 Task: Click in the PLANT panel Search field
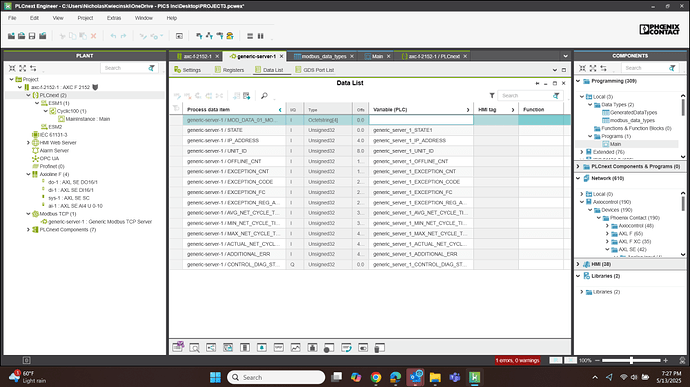[124, 68]
